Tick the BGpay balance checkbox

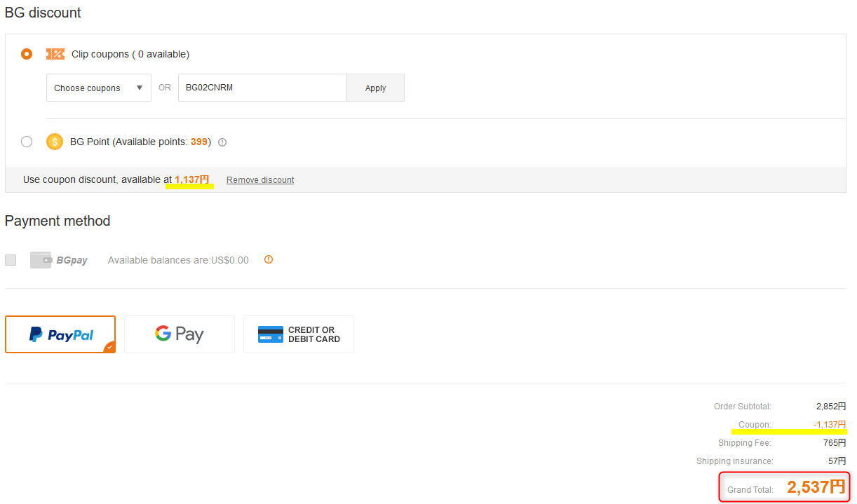11,260
